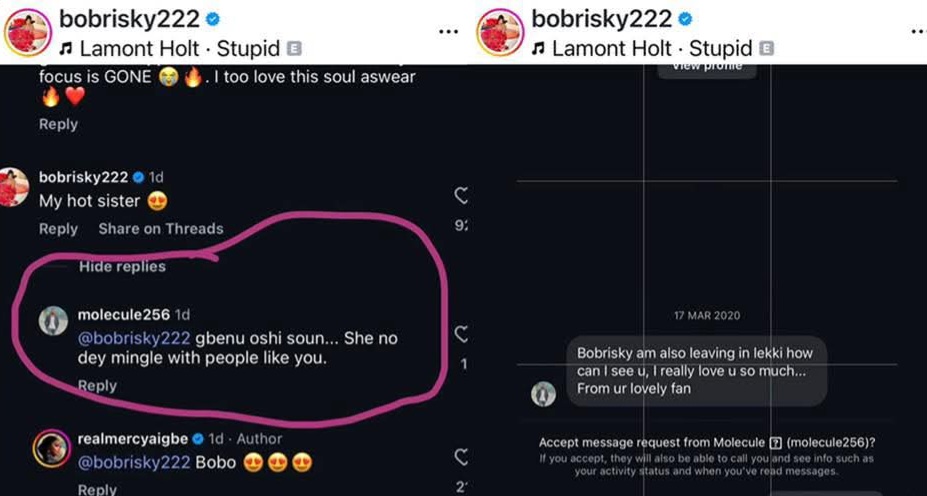Like realmercyaigbe's 'Bobo' reply

point(461,457)
